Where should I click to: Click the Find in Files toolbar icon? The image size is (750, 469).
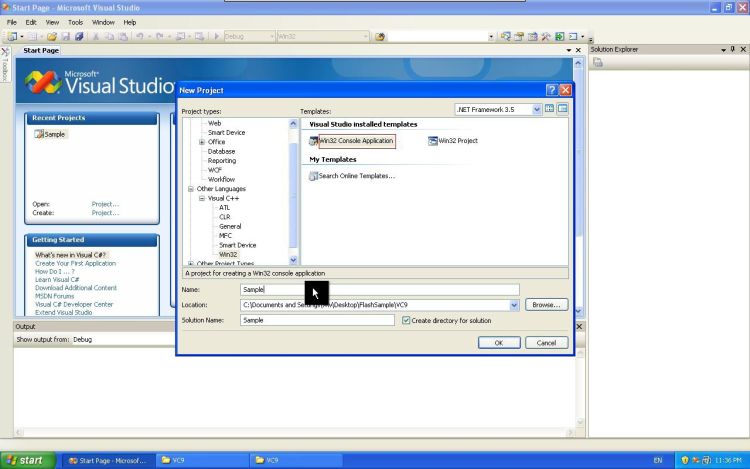[x=380, y=36]
